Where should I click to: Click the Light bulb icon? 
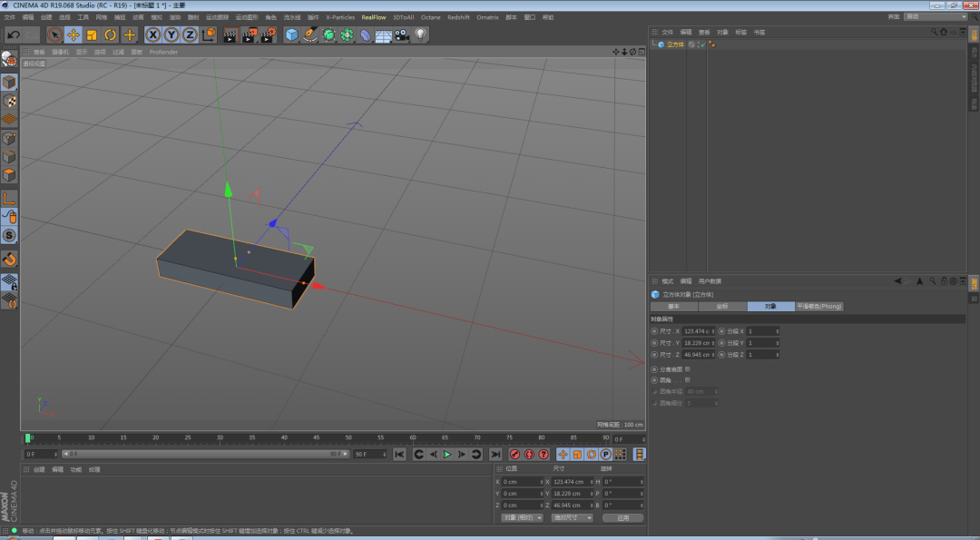click(421, 34)
